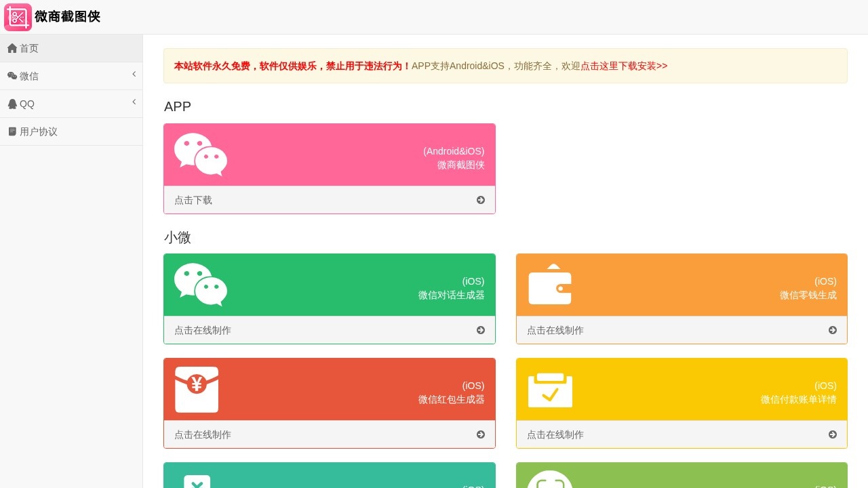Screen dimensions: 868x488
Task: Click the red envelope yuan icon
Action: tap(197, 389)
